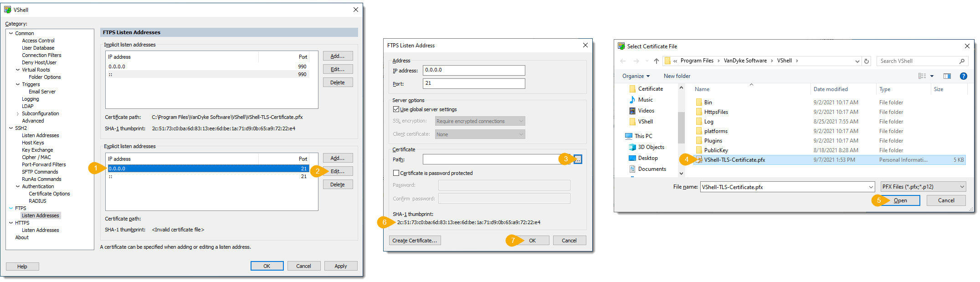Click the certificate Path input field

[496, 159]
